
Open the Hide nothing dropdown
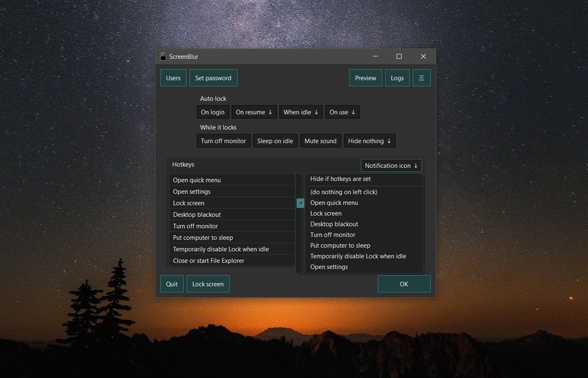click(369, 141)
